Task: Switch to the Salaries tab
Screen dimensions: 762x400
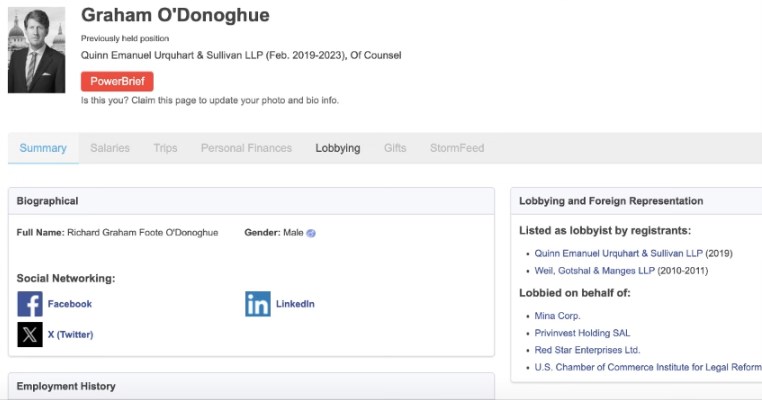Action: pos(110,148)
